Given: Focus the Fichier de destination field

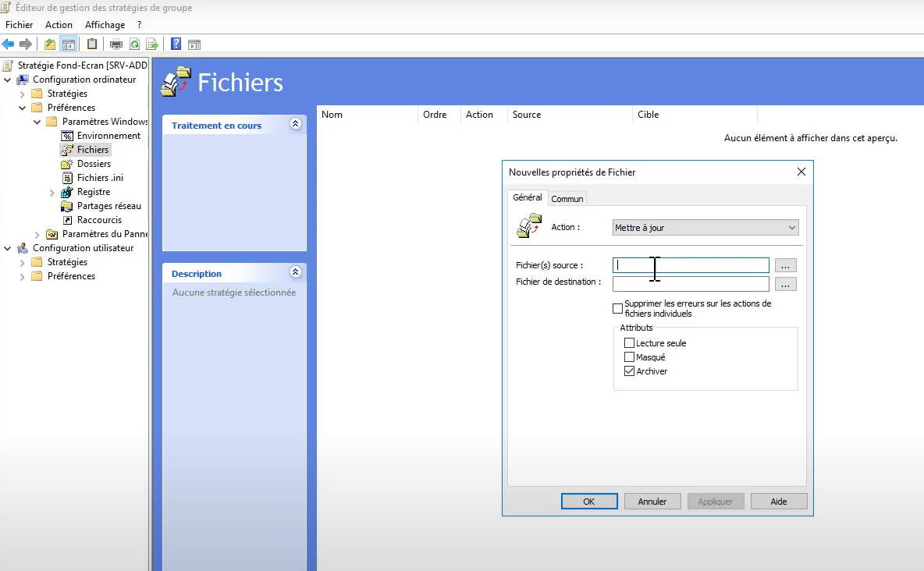Looking at the screenshot, I should (x=691, y=284).
